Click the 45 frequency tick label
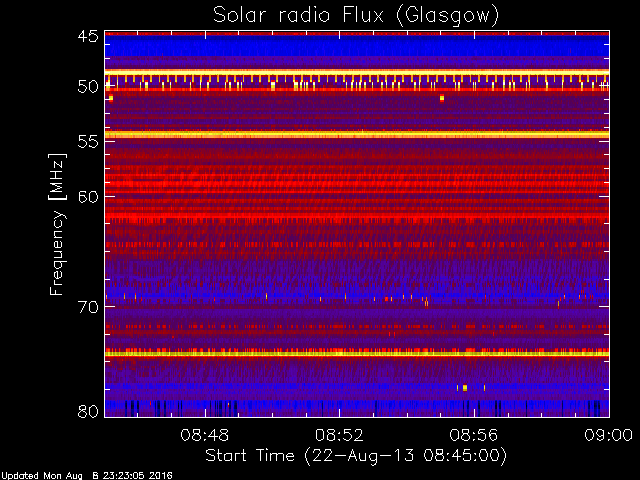 88,36
